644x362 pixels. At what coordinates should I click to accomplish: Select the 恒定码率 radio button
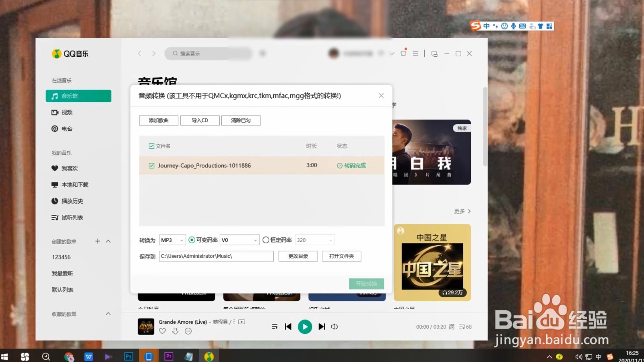[266, 240]
